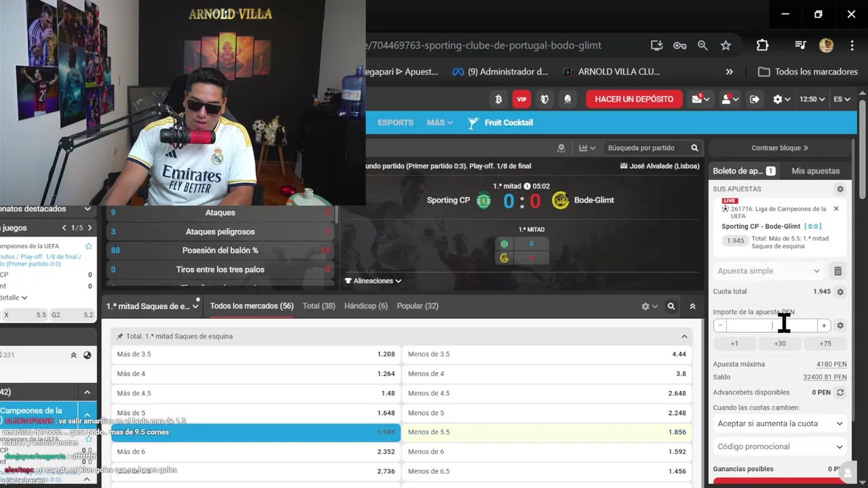Click the markets search magnifier icon
Screen dimensions: 868x488
[x=671, y=306]
